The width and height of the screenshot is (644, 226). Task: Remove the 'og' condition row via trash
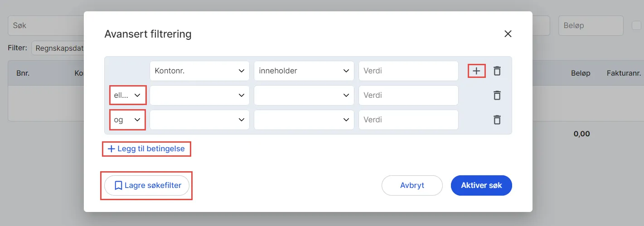pos(497,120)
